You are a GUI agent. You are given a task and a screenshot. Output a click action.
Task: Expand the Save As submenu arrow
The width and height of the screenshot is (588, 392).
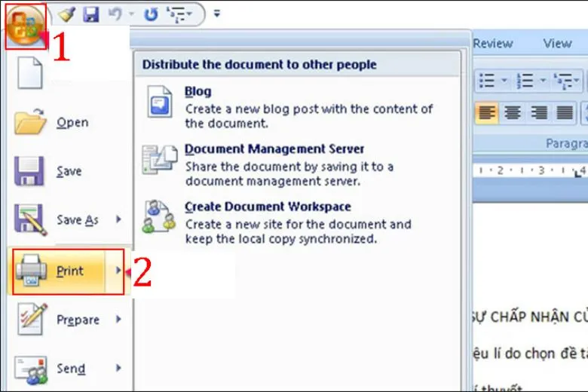click(x=118, y=220)
